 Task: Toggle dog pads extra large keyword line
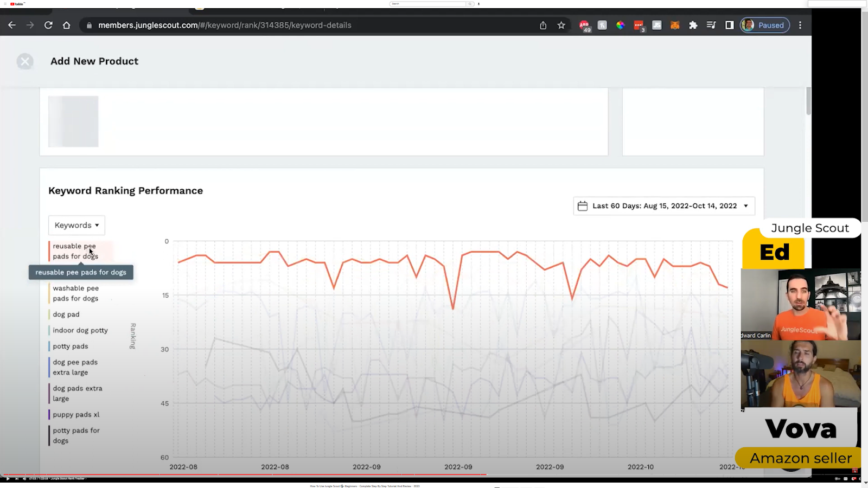(77, 394)
